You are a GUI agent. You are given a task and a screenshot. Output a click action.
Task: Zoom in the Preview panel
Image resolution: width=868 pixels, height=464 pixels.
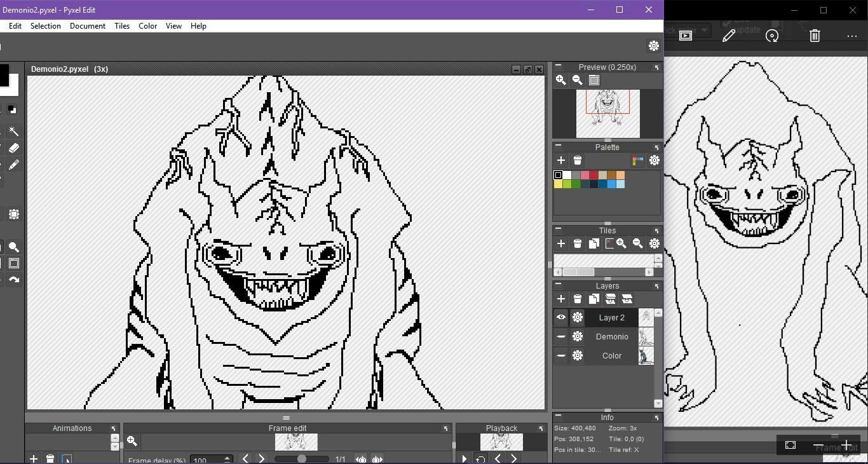coord(560,80)
